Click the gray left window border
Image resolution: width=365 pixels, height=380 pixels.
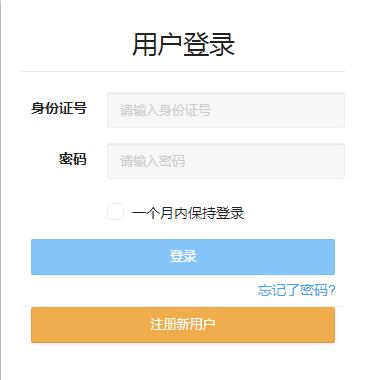[x=1, y=190]
